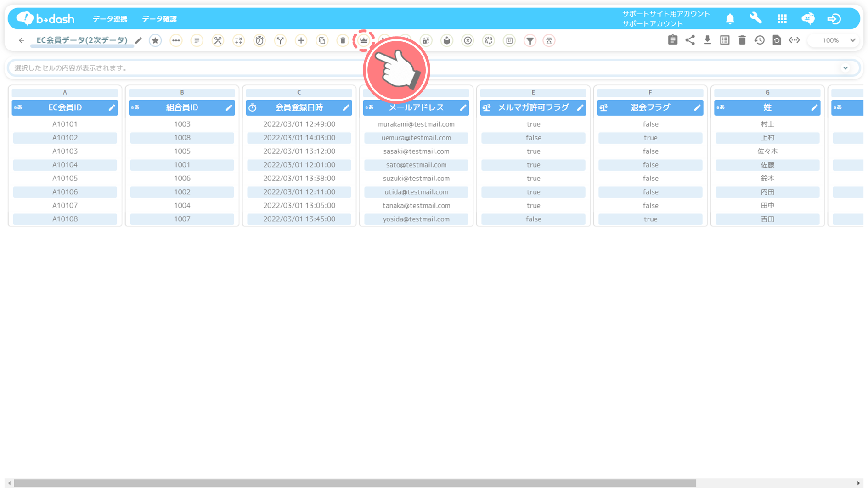Click the logout arrow icon in header

pos(834,19)
